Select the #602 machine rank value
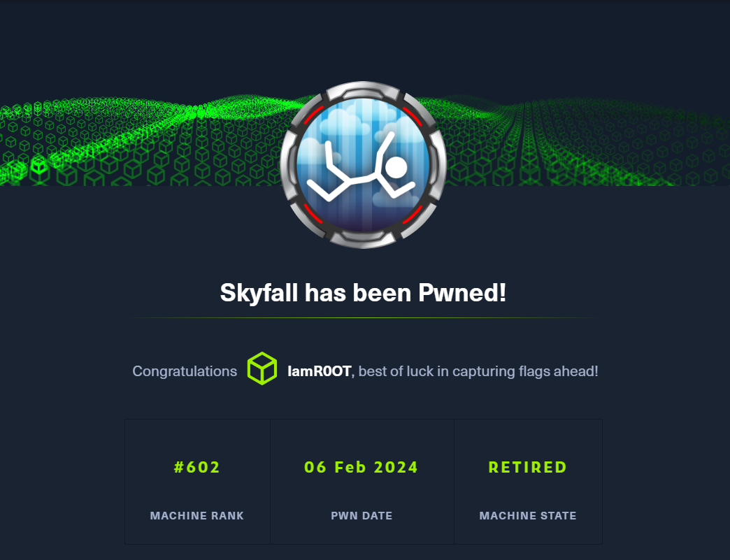The image size is (730, 560). click(197, 467)
